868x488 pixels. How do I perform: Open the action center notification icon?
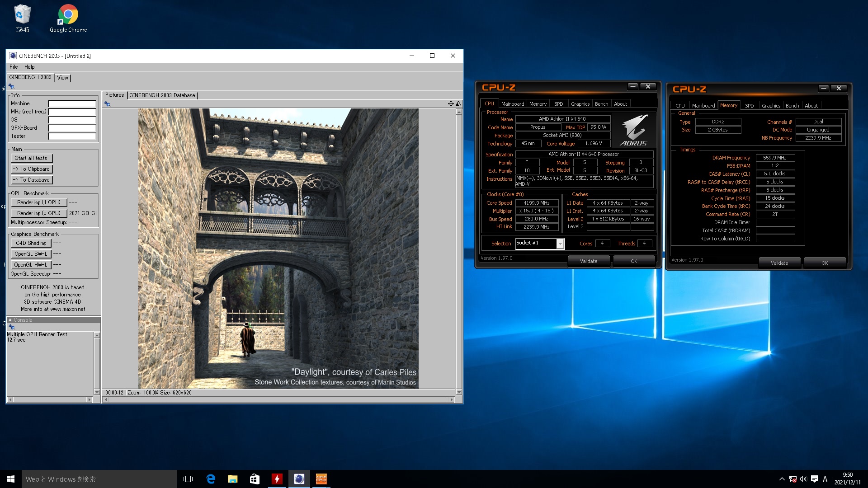(x=814, y=479)
